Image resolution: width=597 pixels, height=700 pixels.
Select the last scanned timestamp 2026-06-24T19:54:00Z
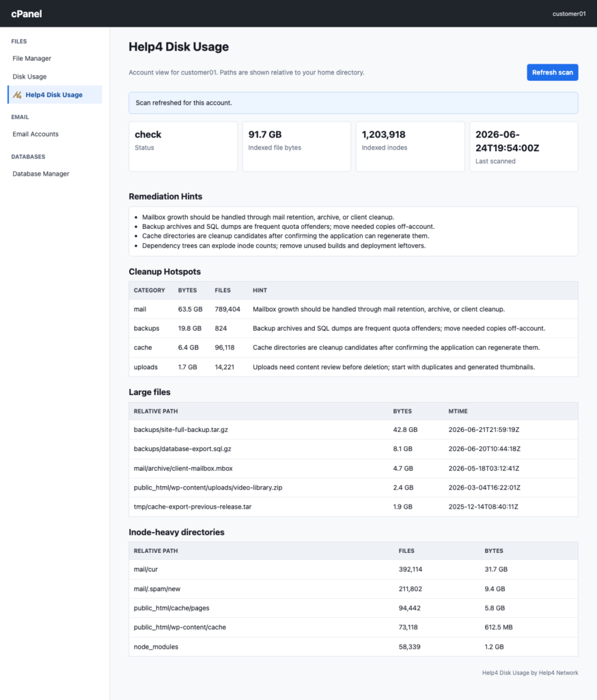pyautogui.click(x=508, y=141)
